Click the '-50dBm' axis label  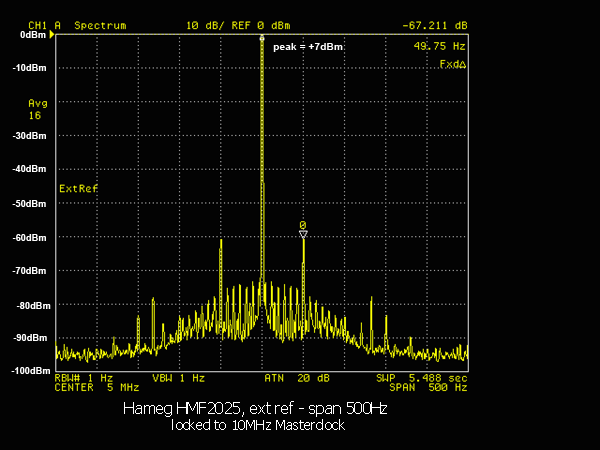click(29, 204)
